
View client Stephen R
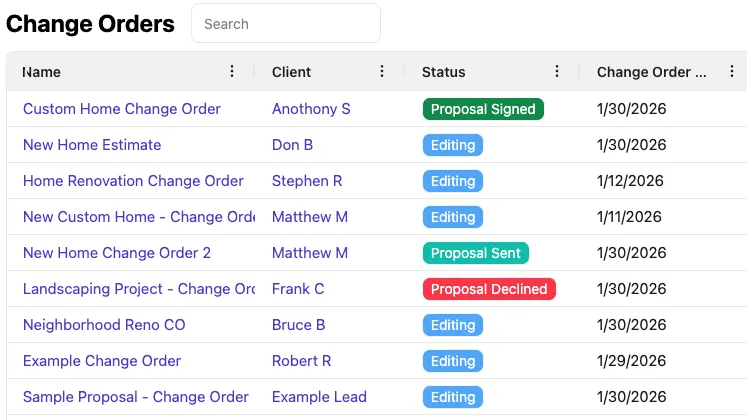click(307, 181)
